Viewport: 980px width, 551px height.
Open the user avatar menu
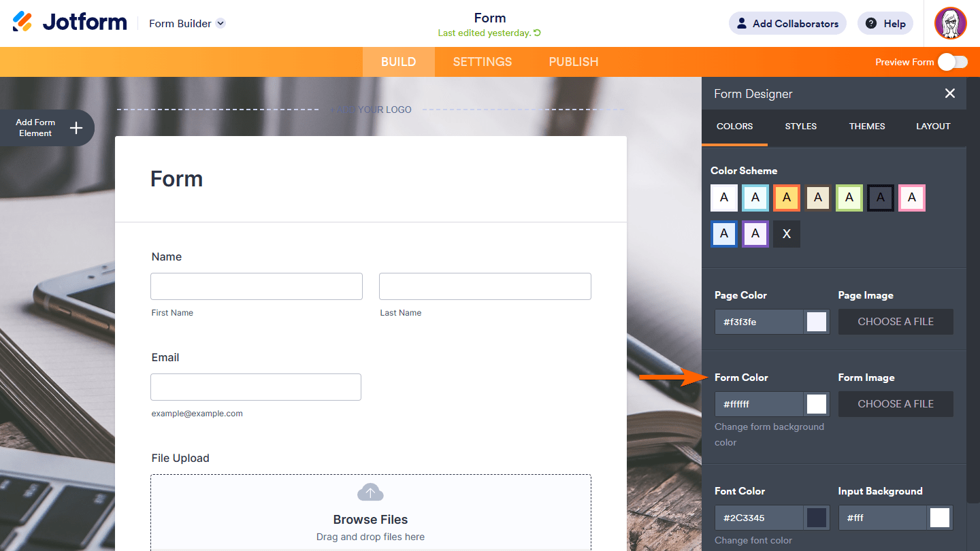(x=951, y=23)
